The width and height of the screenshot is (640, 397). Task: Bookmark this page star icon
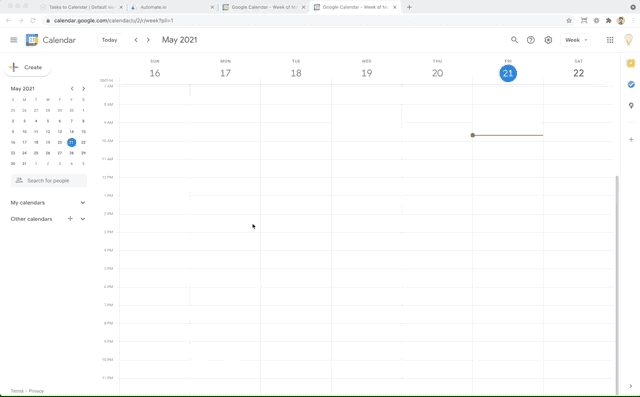pos(569,20)
